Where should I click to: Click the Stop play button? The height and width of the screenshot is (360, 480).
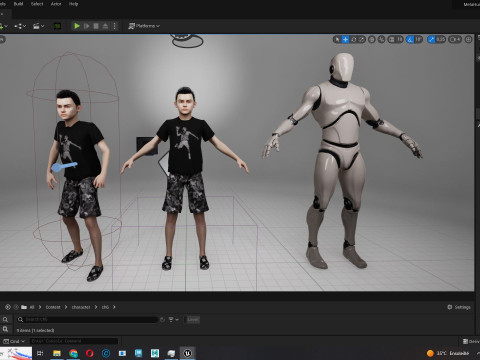(96, 26)
